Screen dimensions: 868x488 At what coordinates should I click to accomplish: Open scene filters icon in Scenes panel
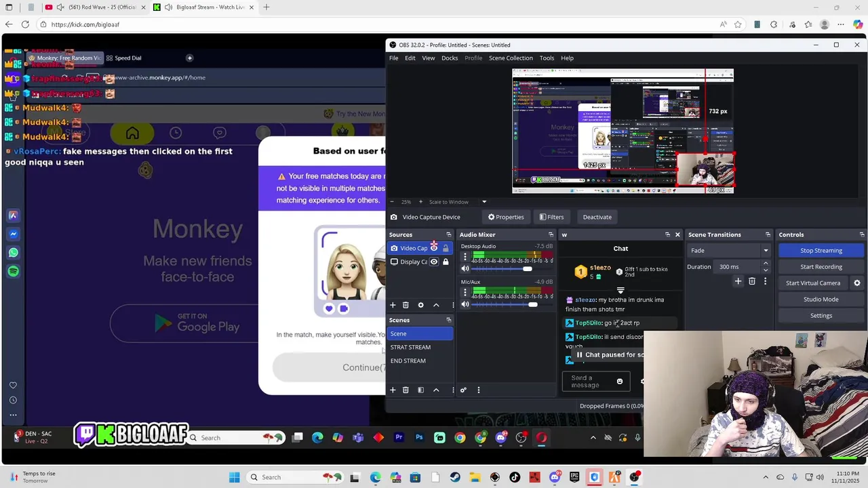(x=420, y=390)
